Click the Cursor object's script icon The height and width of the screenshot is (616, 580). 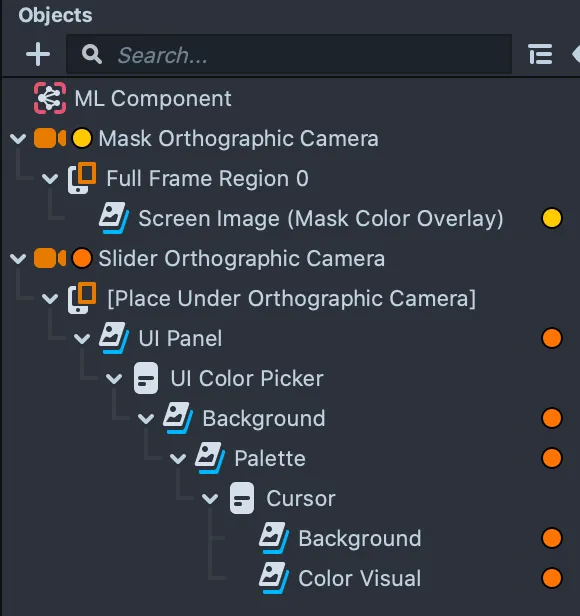(x=242, y=499)
